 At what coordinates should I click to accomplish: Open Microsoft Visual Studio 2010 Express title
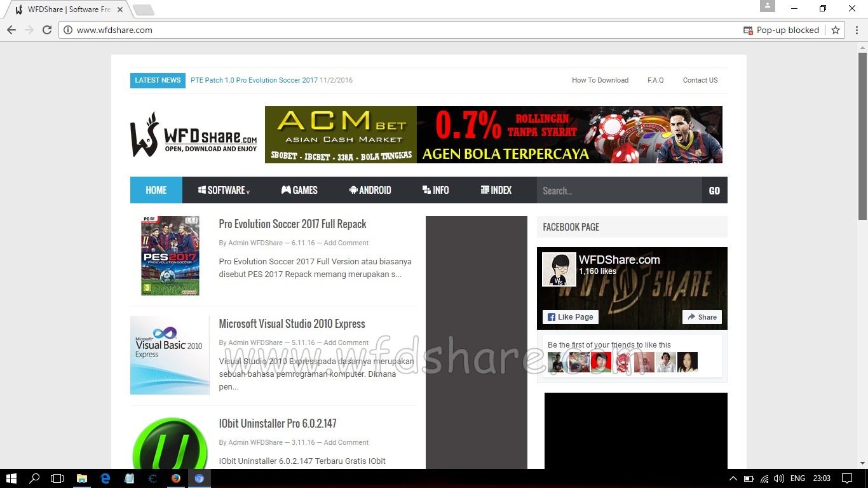coord(292,323)
